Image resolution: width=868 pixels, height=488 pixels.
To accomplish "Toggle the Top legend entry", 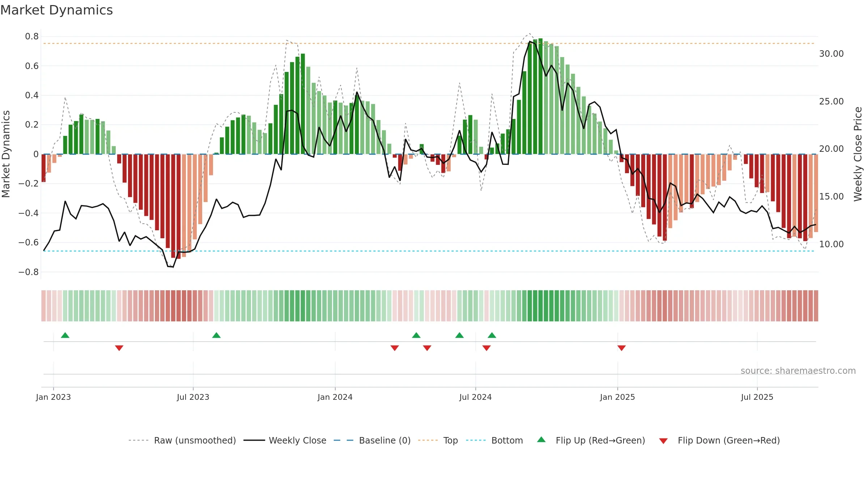I will (x=438, y=440).
